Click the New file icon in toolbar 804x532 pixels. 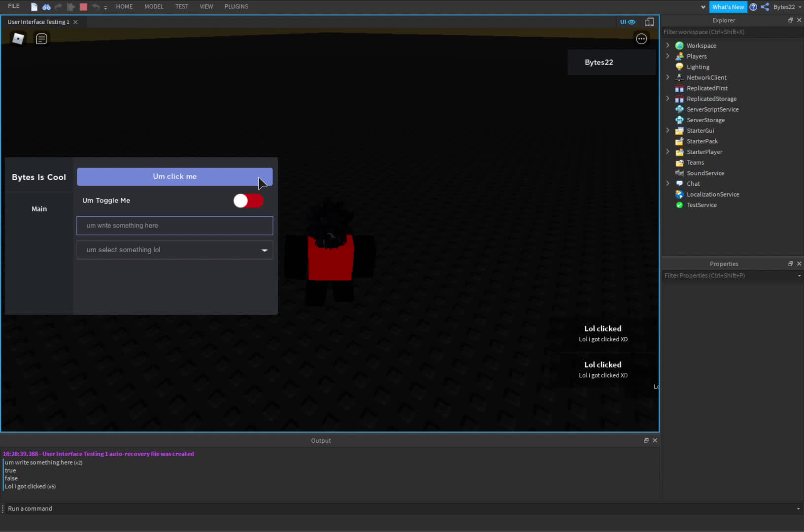(34, 7)
